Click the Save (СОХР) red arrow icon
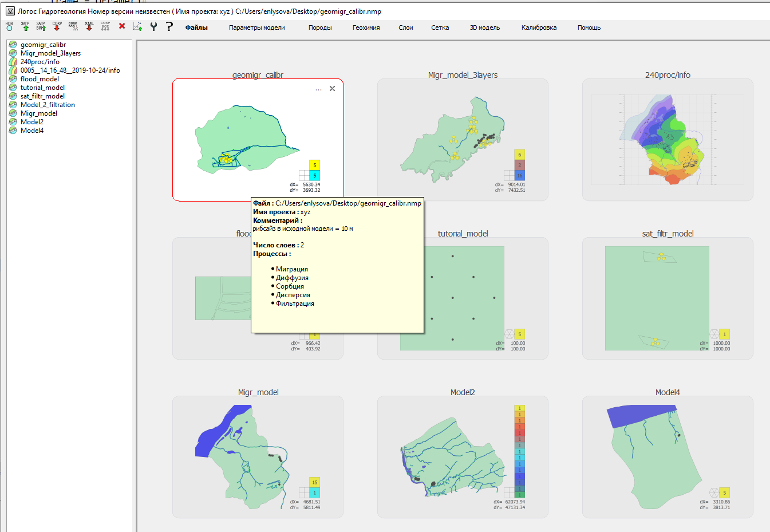The image size is (770, 532). click(x=57, y=26)
